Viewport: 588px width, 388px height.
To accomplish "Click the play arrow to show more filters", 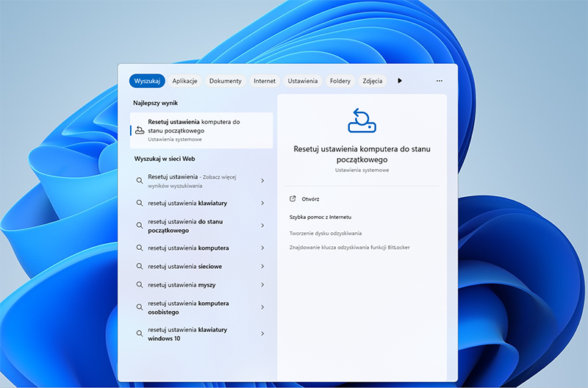I will (x=400, y=81).
